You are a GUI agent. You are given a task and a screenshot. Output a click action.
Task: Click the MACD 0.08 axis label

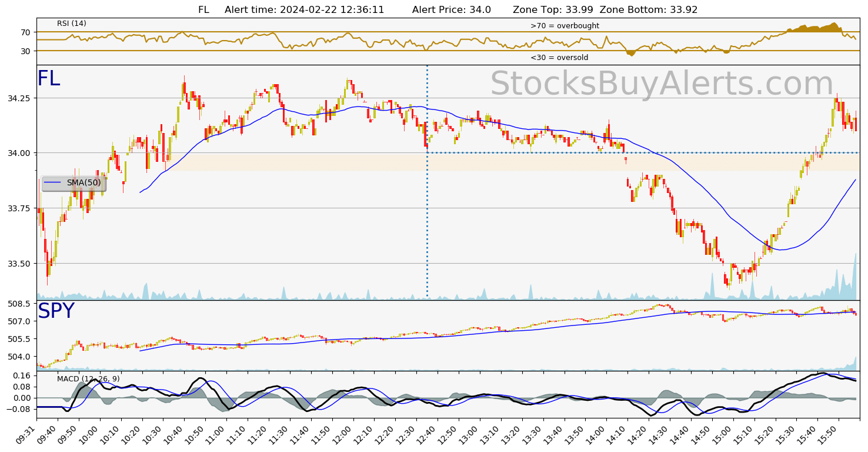tap(23, 387)
